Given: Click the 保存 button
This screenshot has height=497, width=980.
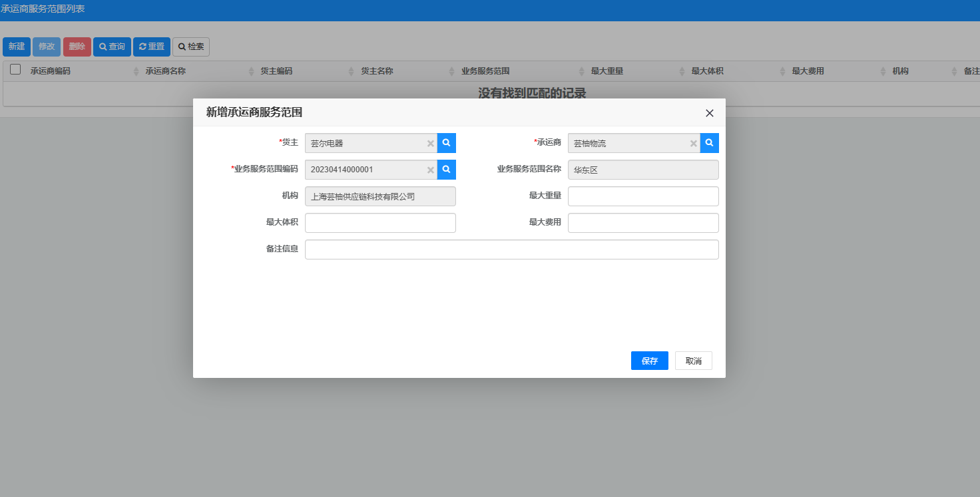Looking at the screenshot, I should coord(650,361).
